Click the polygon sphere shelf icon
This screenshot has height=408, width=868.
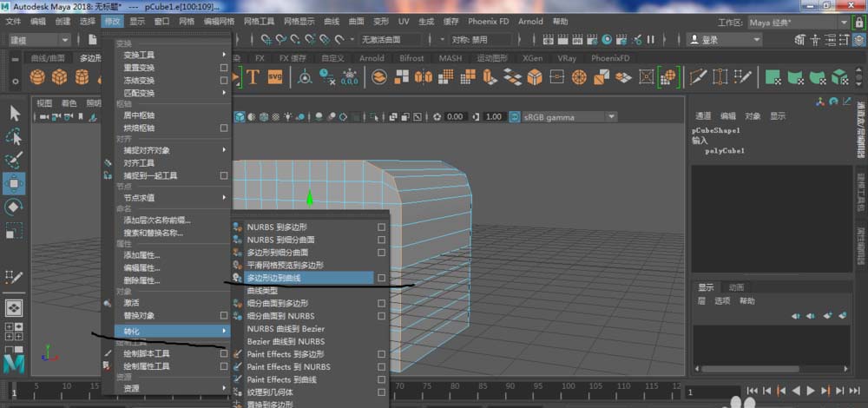tap(38, 77)
